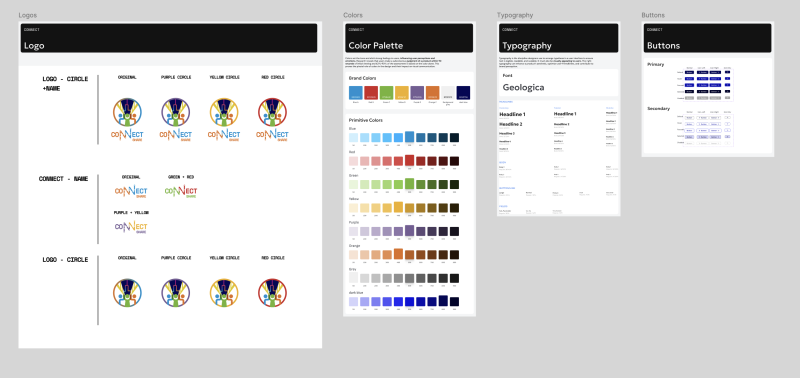The width and height of the screenshot is (800, 378).
Task: Select the Typography frame label on the canvas
Action: tap(515, 15)
